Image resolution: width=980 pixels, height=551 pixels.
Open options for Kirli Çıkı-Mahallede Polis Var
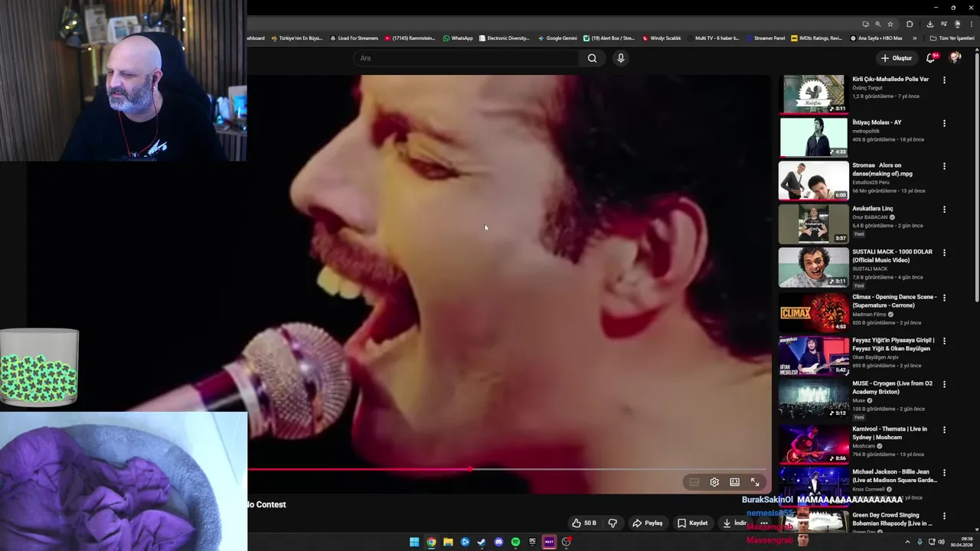[x=944, y=80]
